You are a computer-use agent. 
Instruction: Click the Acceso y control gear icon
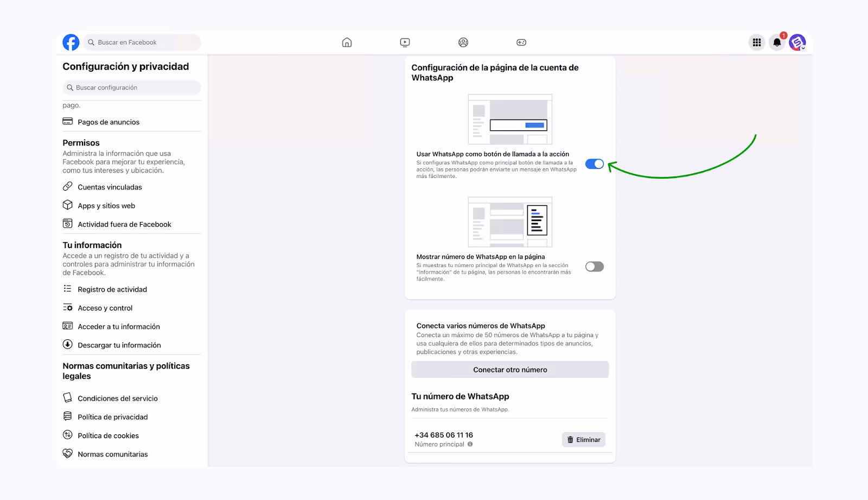(x=68, y=307)
